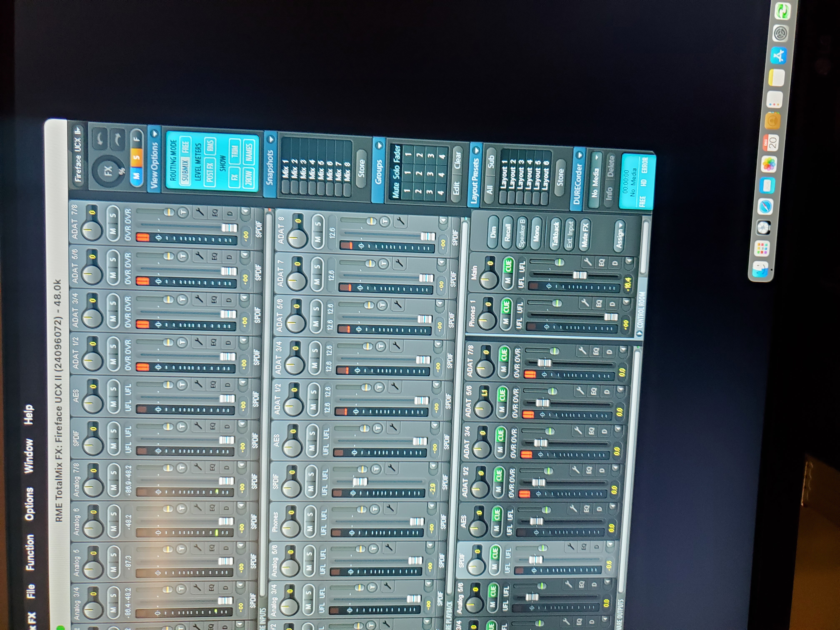Click the Mono button in Control Room
Screen dimensions: 840x630
(x=536, y=234)
